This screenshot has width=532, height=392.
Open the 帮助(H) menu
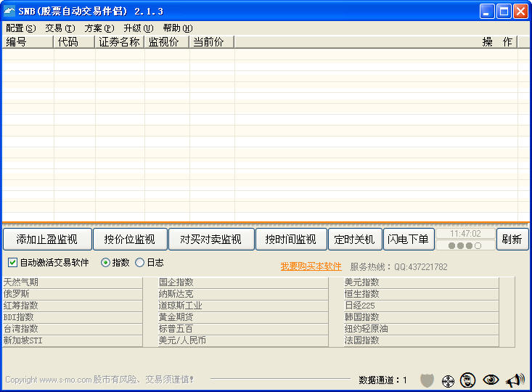click(x=177, y=28)
